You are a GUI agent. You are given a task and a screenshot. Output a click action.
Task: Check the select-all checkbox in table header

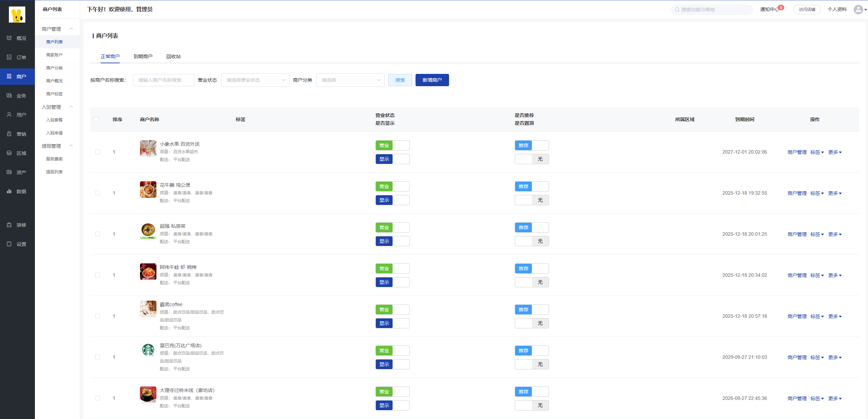96,119
